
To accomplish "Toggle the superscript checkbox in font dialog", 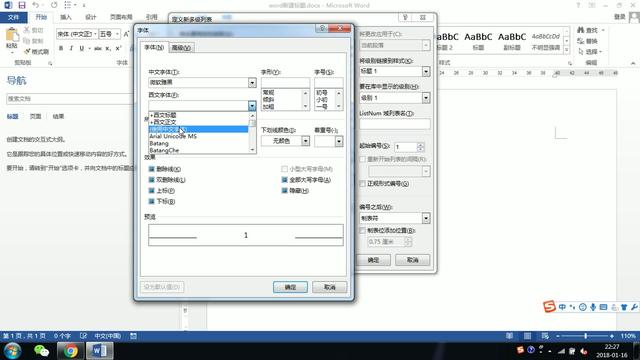I will pyautogui.click(x=151, y=191).
